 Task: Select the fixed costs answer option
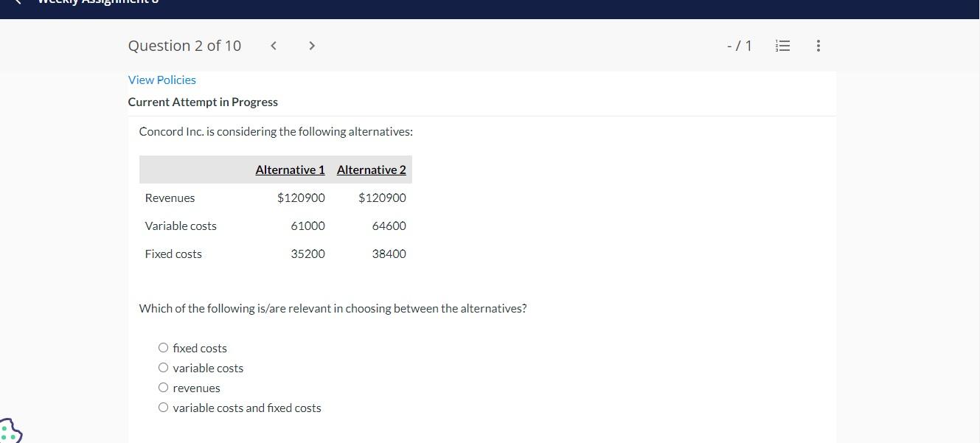coord(163,347)
